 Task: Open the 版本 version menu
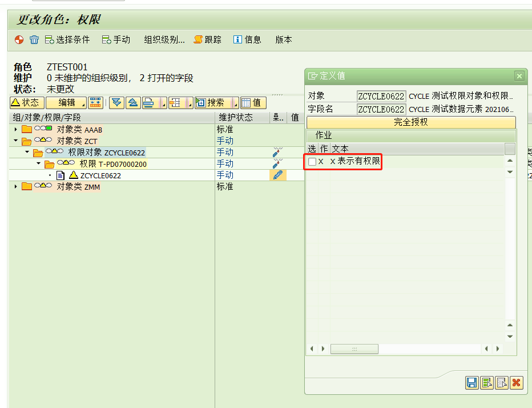283,39
